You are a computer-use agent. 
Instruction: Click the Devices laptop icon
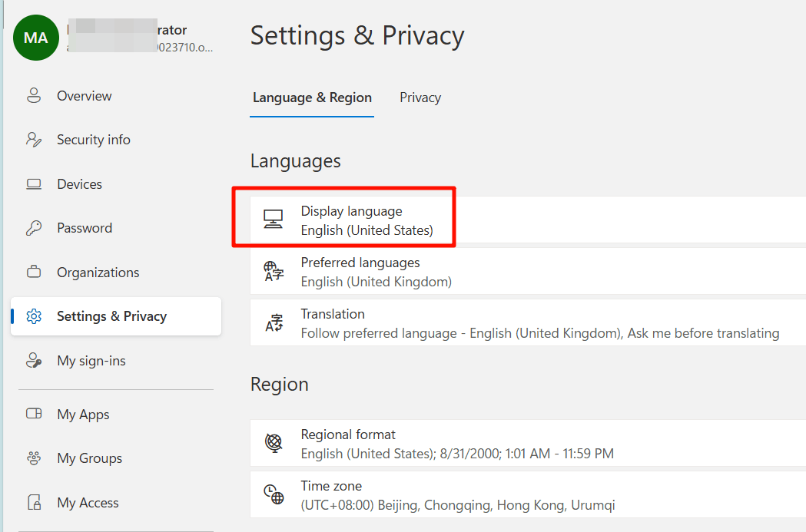[34, 183]
